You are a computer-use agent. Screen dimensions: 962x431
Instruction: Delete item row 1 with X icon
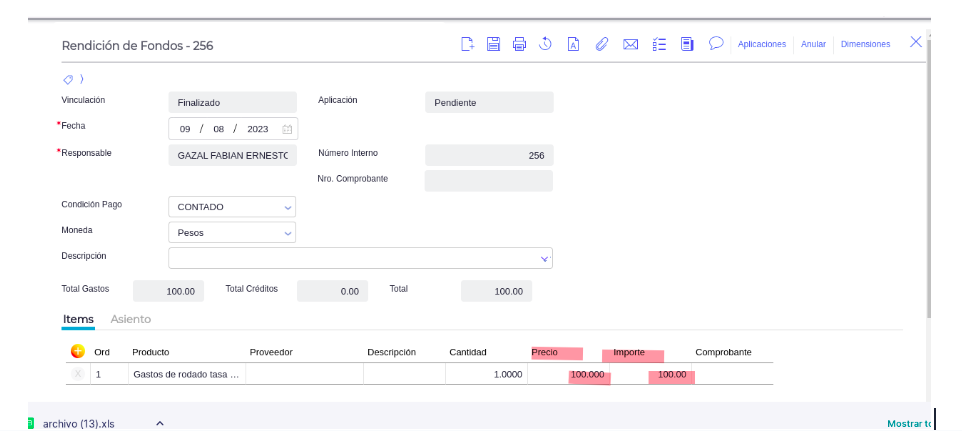(x=78, y=374)
